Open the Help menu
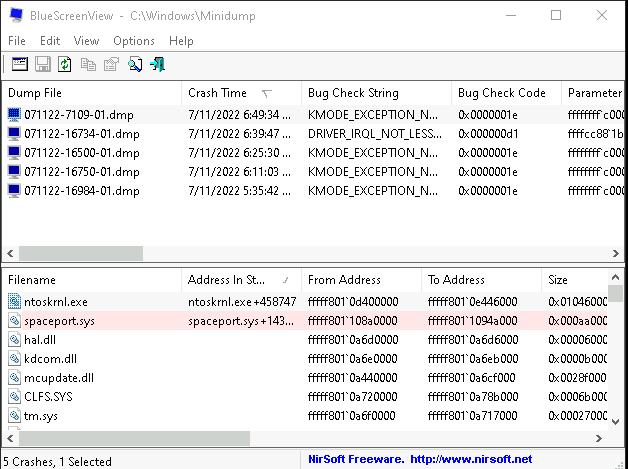The image size is (628, 469). (181, 41)
